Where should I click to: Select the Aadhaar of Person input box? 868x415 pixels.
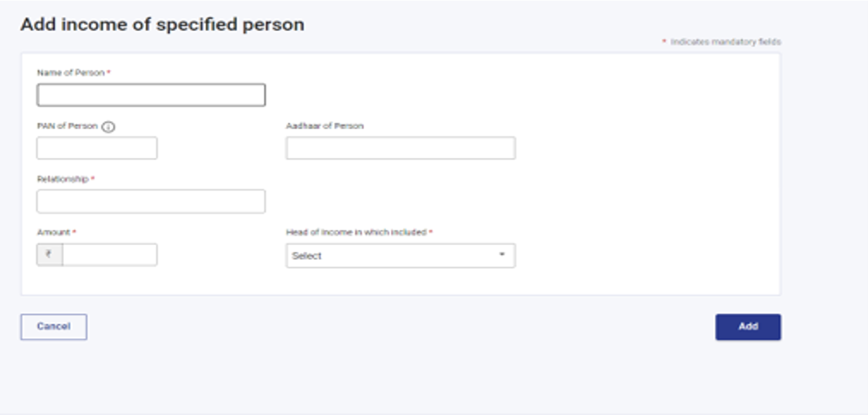(x=400, y=148)
